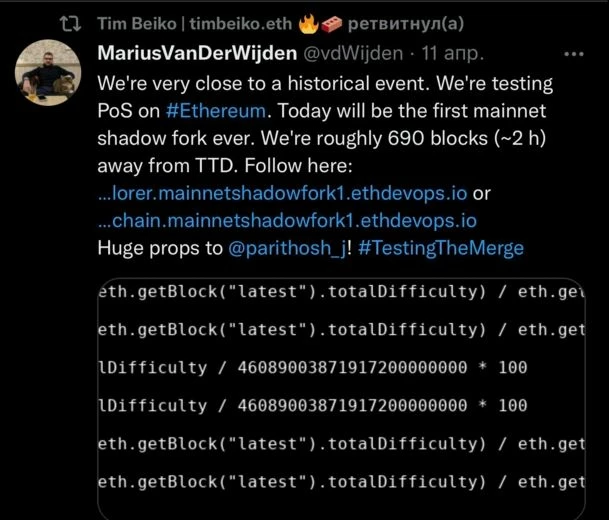Open the @parithosh_j mention
Image resolution: width=609 pixels, height=520 pixels.
tap(287, 249)
